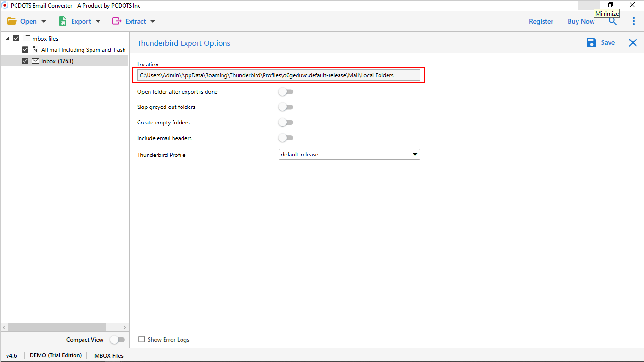The height and width of the screenshot is (362, 644).
Task: Enable Create empty folders toggle
Action: [286, 123]
